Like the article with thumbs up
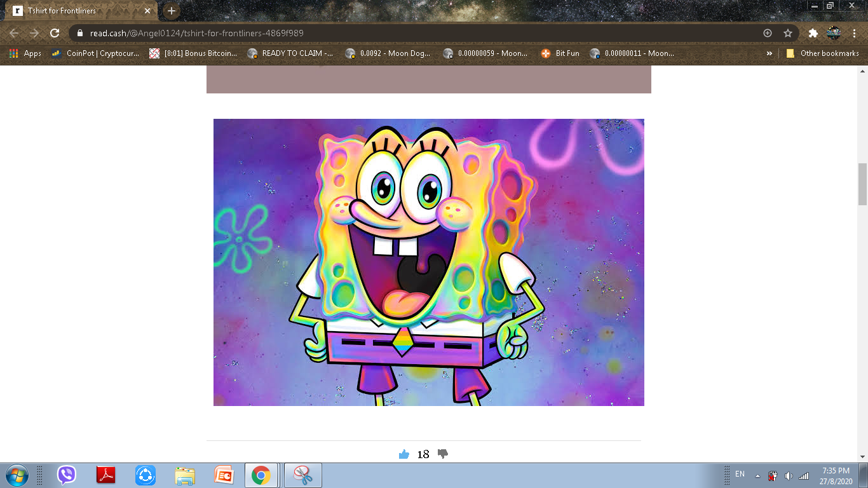The width and height of the screenshot is (868, 488). [x=404, y=454]
